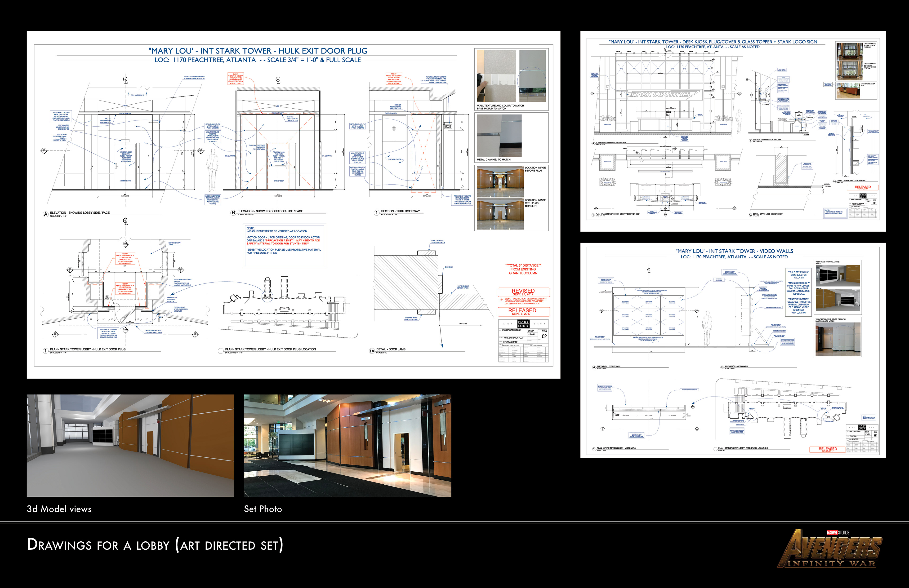Screen dimensions: 909x588
Task: Click the circled A marker for the lobby side elevation
Action: [46, 214]
